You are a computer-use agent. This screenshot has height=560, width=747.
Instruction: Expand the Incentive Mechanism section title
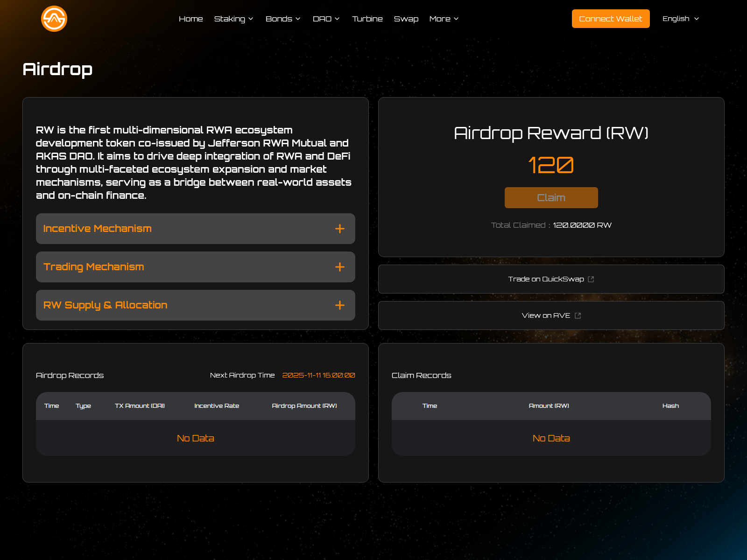(x=97, y=229)
